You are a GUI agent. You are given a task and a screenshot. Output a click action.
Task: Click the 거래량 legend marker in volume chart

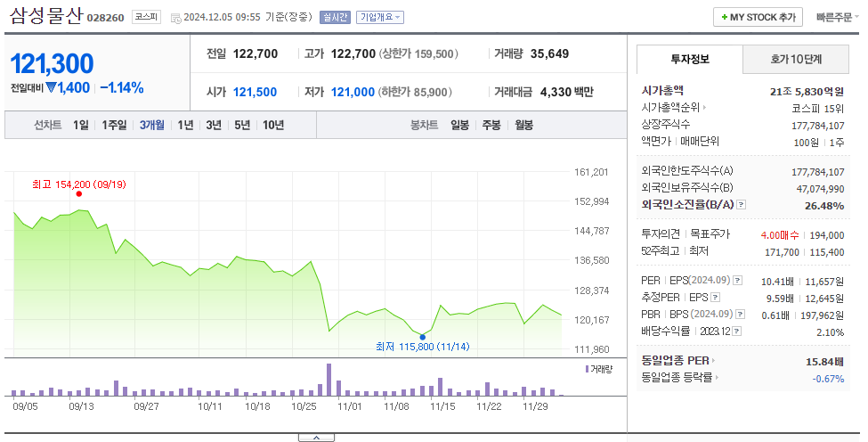[x=588, y=369]
